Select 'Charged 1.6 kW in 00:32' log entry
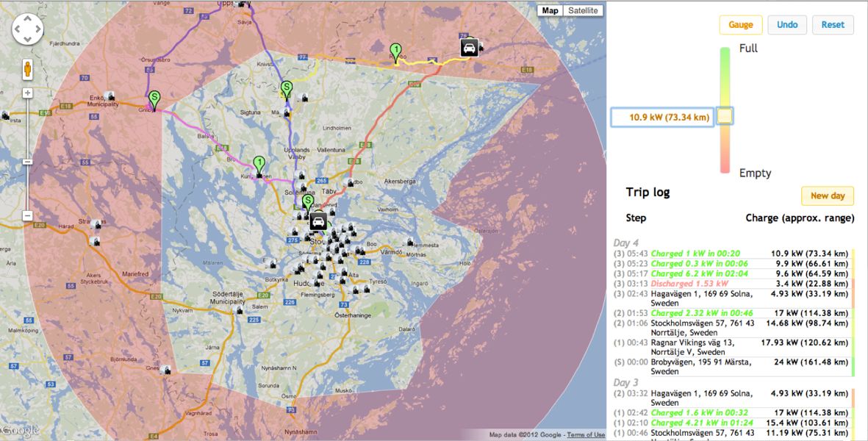868x441 pixels. (700, 412)
